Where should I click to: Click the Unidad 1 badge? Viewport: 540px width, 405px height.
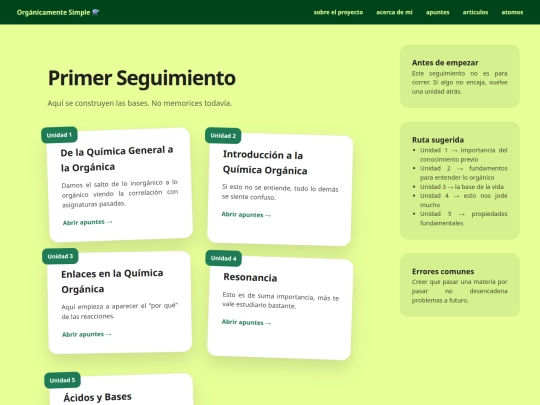(x=59, y=135)
